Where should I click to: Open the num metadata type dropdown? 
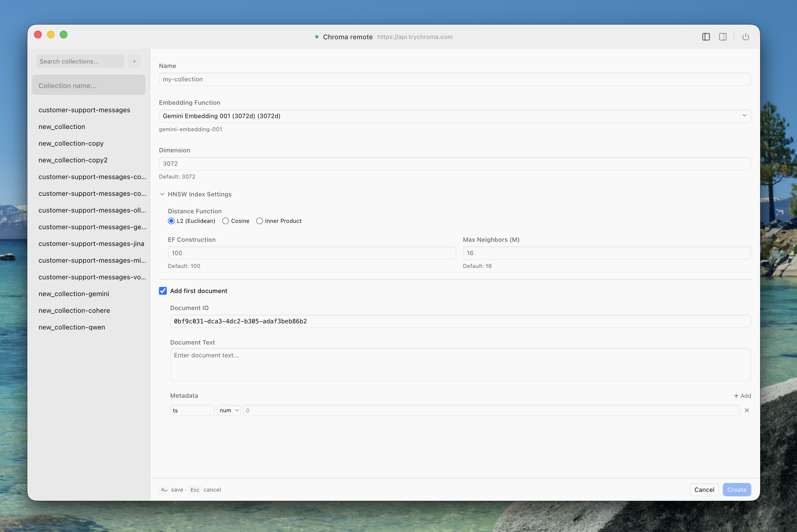229,410
